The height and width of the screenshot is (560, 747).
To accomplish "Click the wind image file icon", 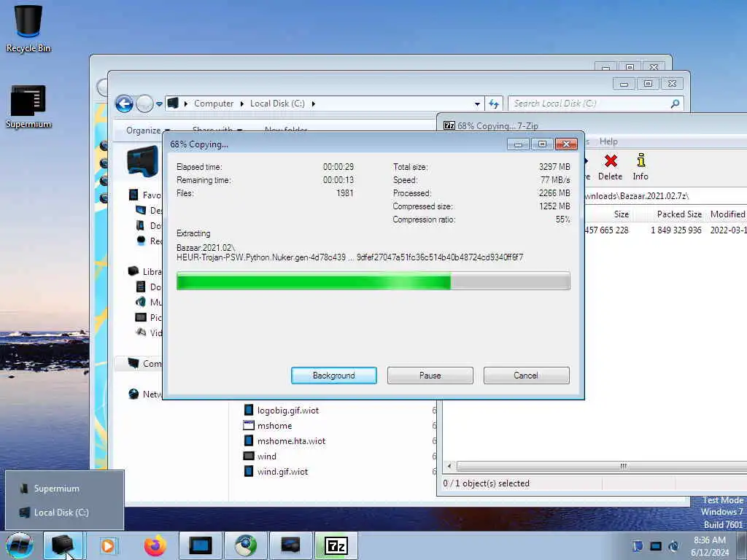I will click(249, 456).
